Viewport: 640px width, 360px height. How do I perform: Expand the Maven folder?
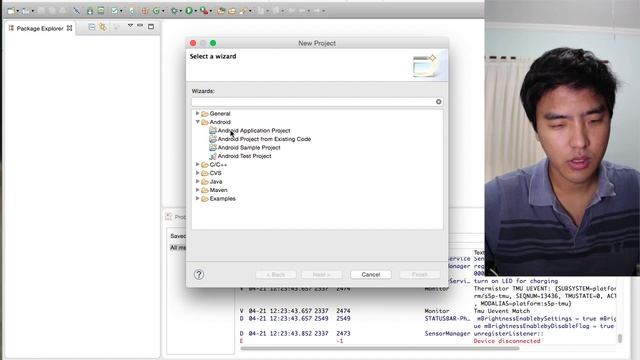point(198,190)
